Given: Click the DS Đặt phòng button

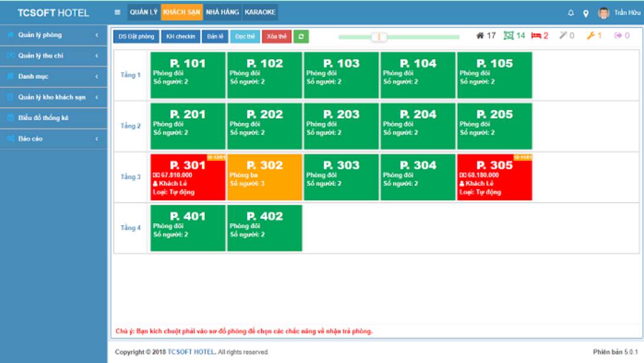Looking at the screenshot, I should tap(136, 37).
